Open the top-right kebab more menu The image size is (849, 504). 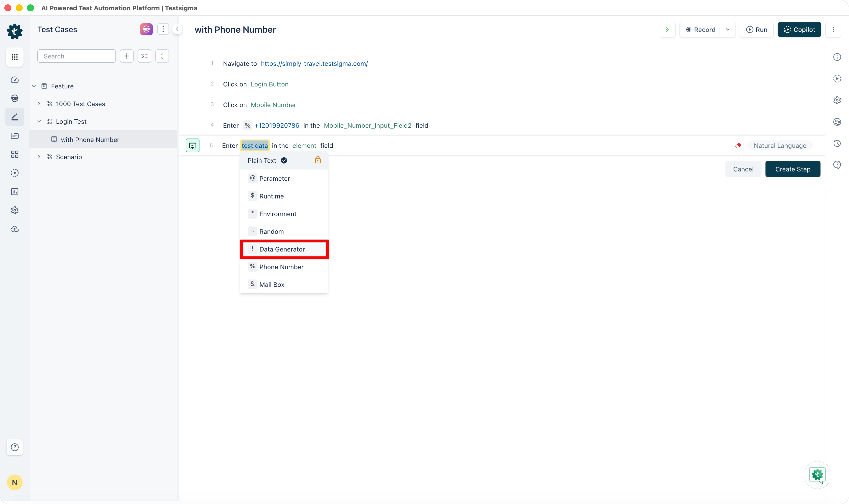[833, 29]
